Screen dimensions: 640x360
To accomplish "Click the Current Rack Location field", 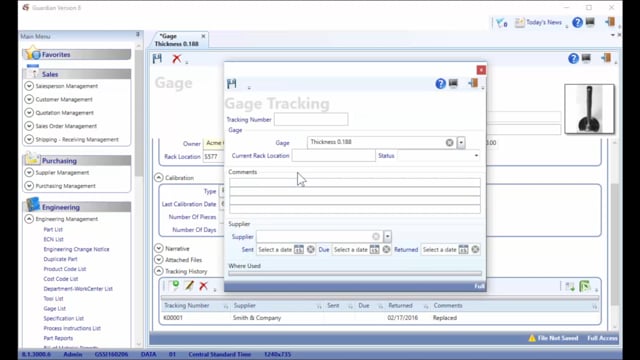I will coord(333,156).
